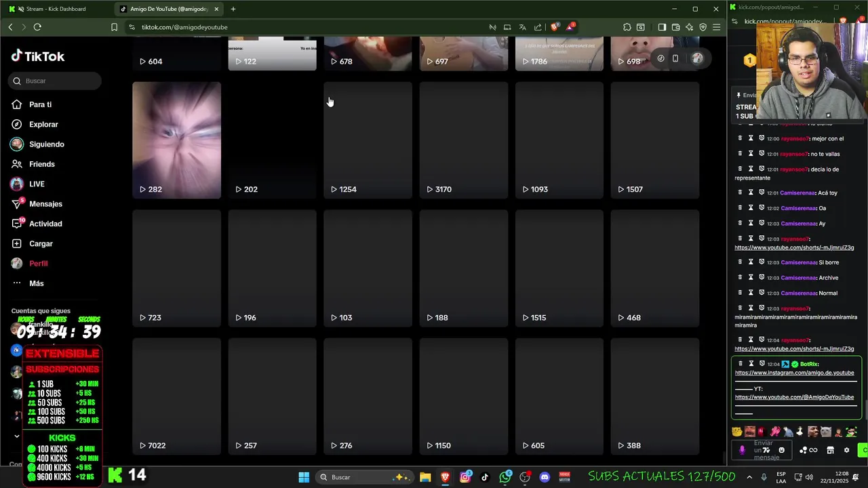The height and width of the screenshot is (488, 868).
Task: Show hidden system tray icons
Action: pyautogui.click(x=749, y=477)
